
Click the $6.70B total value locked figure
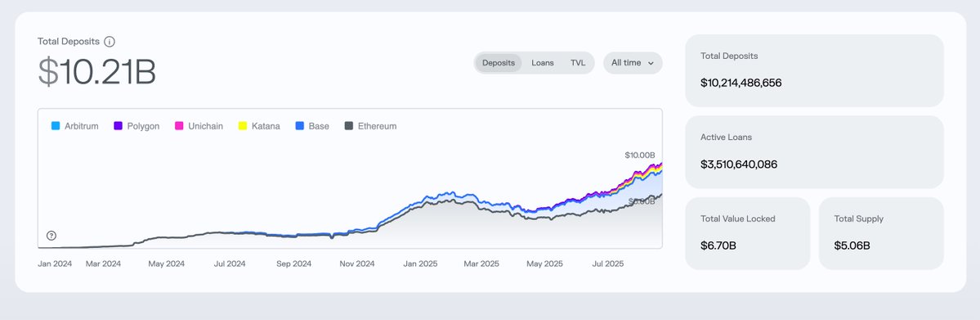click(718, 246)
